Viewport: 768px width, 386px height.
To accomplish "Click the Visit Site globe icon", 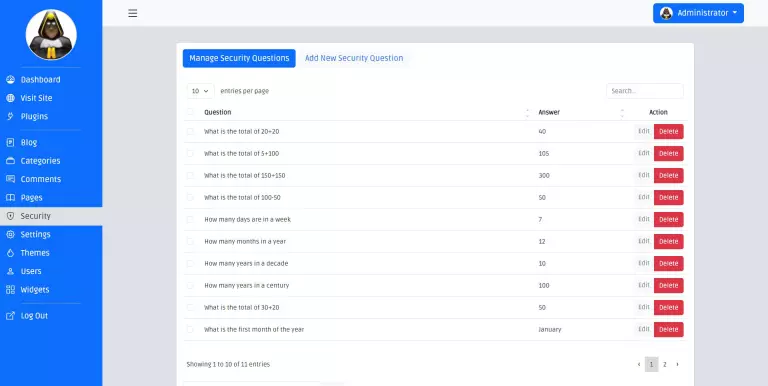I will (x=10, y=98).
